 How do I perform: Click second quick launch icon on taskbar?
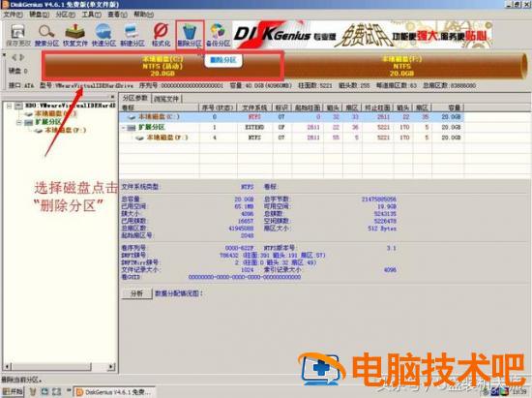pyautogui.click(x=44, y=392)
